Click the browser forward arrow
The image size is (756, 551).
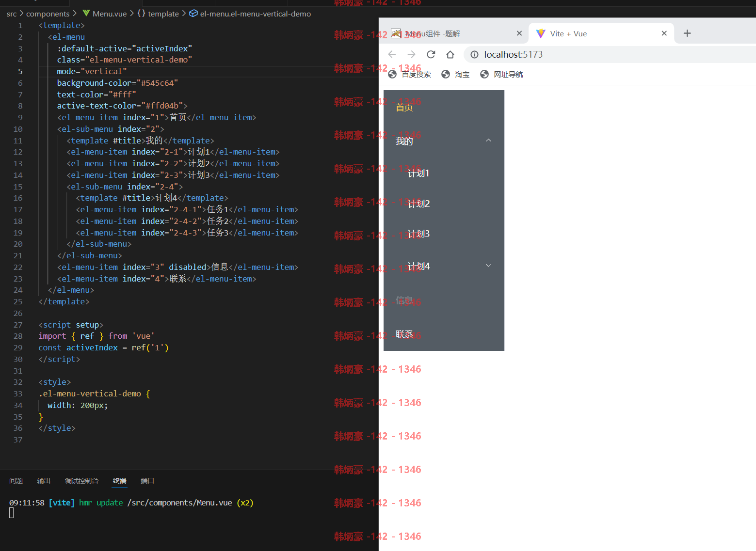(x=411, y=54)
